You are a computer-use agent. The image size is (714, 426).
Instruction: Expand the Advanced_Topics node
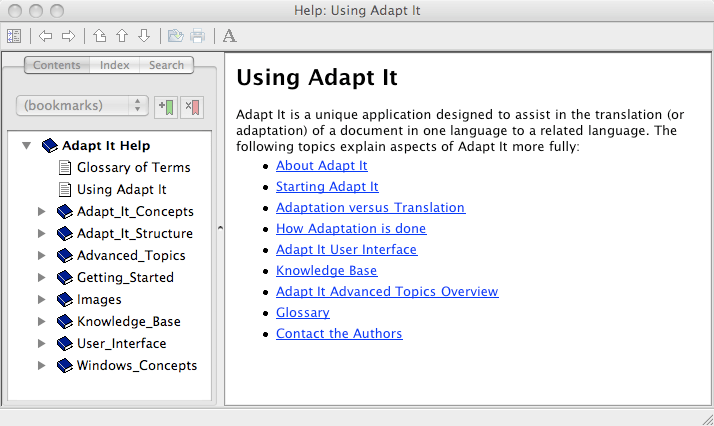(x=41, y=255)
